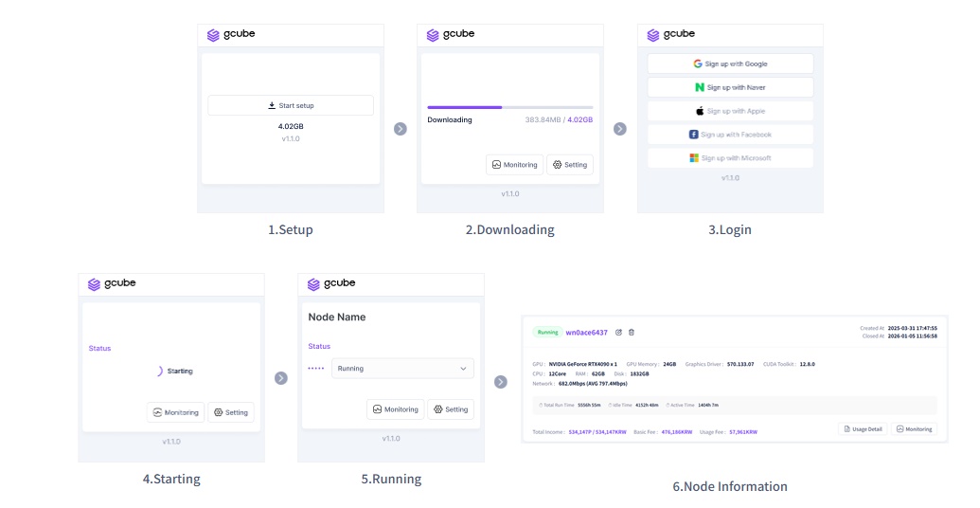Image resolution: width=980 pixels, height=508 pixels.
Task: Click the Apple logo icon
Action: (x=700, y=111)
